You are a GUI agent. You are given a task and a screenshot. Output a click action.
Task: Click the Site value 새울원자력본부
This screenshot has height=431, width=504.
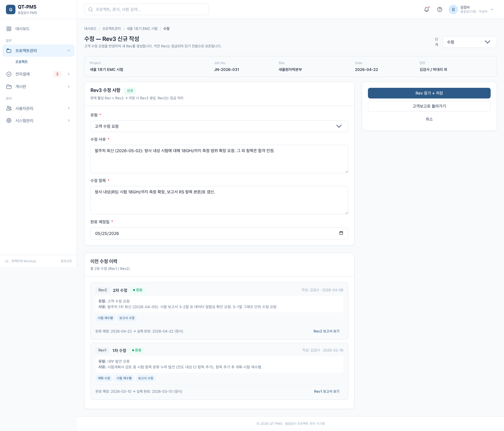(x=290, y=70)
